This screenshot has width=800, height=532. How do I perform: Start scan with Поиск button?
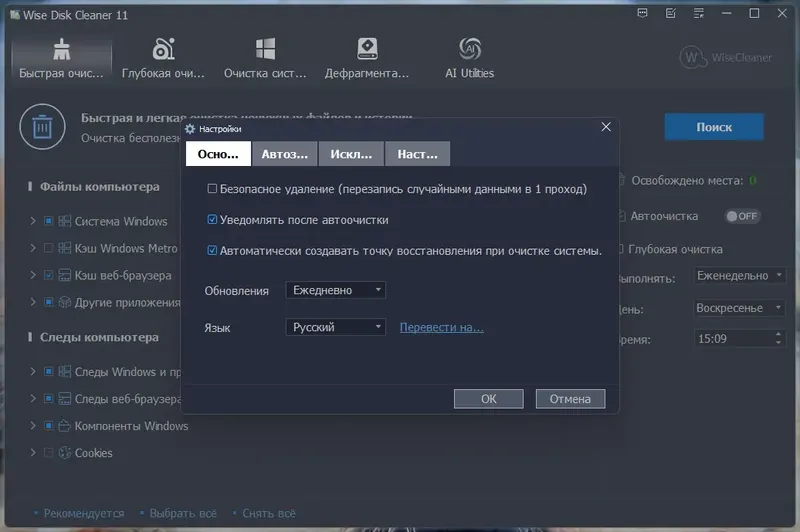click(x=714, y=126)
